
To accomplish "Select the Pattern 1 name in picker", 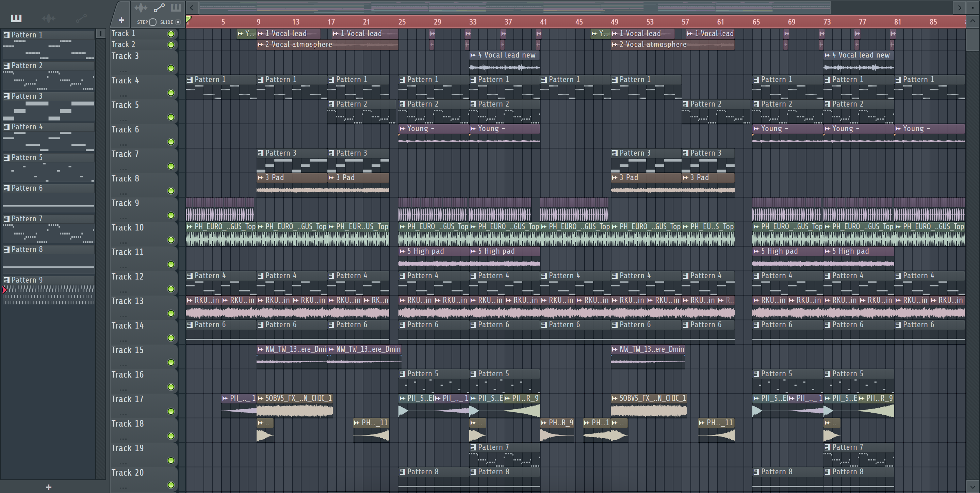I will 27,35.
